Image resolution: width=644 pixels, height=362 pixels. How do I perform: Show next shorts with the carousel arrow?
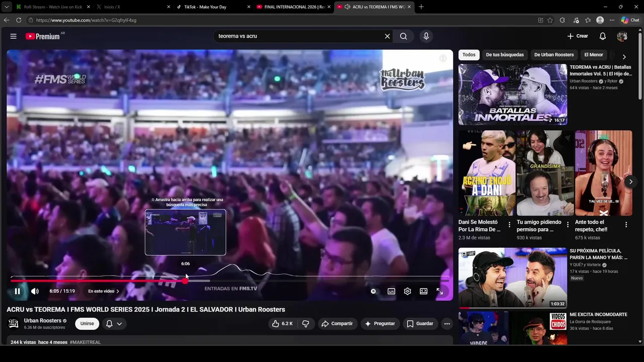tap(630, 182)
